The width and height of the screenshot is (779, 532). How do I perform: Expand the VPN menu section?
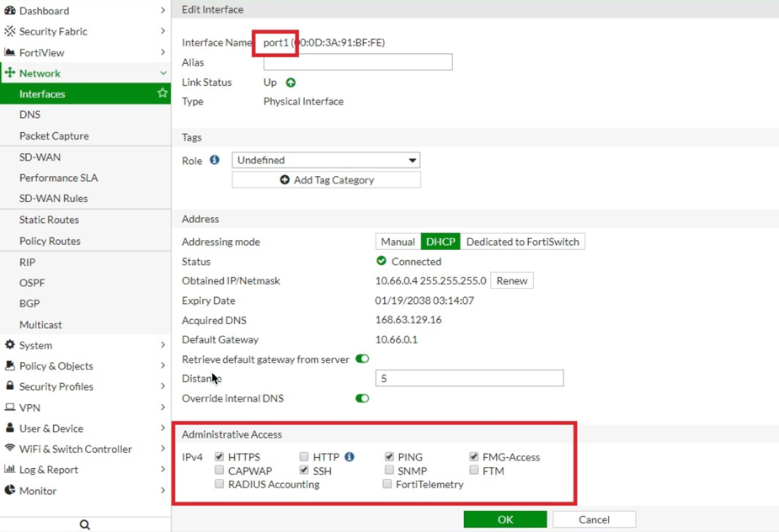[x=84, y=407]
